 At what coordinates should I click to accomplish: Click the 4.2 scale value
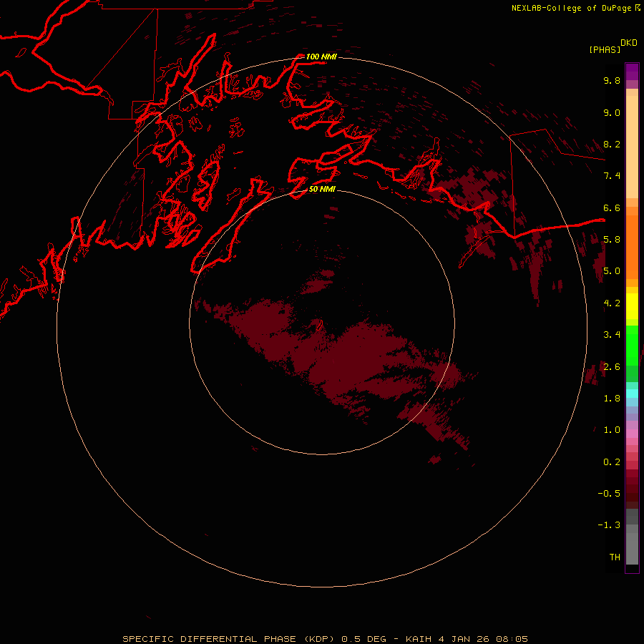point(612,303)
